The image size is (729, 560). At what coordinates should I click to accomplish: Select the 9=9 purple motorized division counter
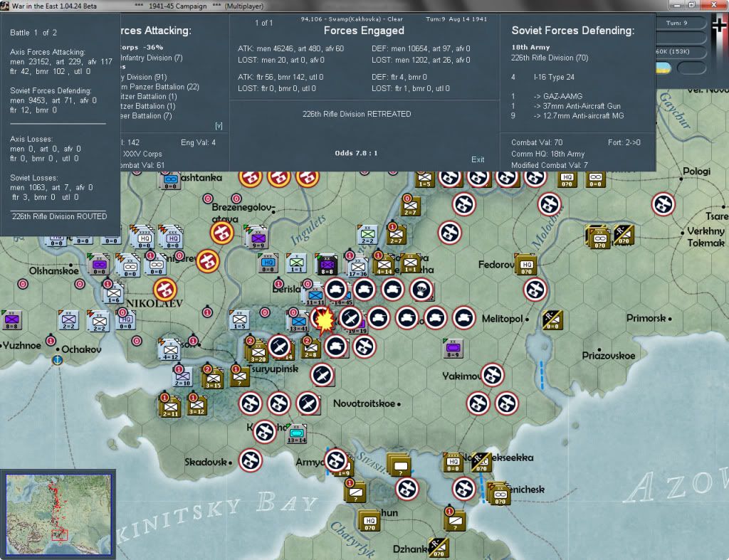tap(256, 236)
